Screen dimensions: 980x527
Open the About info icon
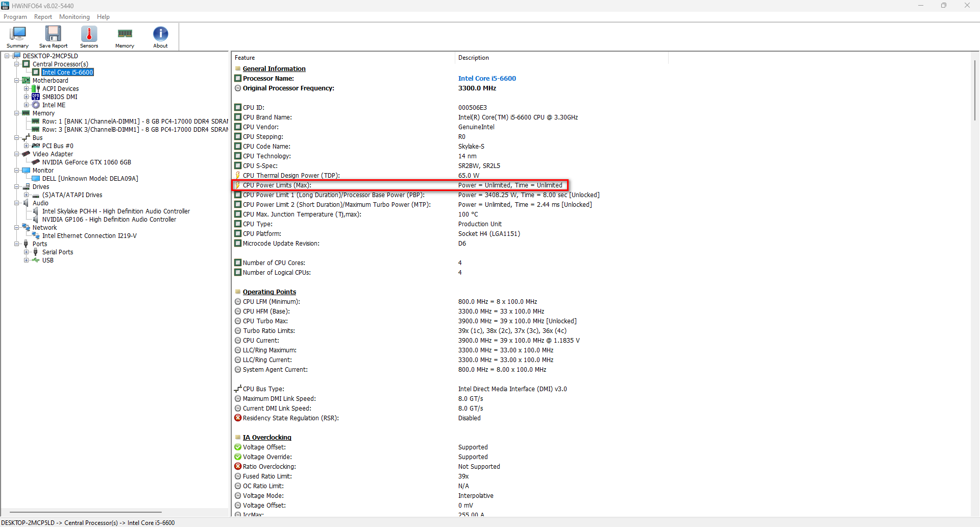[160, 34]
